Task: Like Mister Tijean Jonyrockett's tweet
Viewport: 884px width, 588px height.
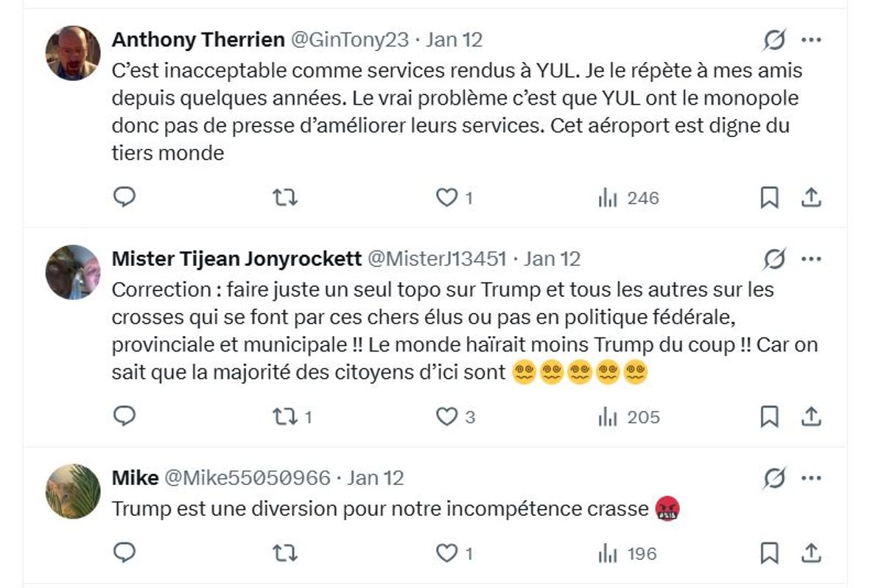Action: (x=446, y=417)
